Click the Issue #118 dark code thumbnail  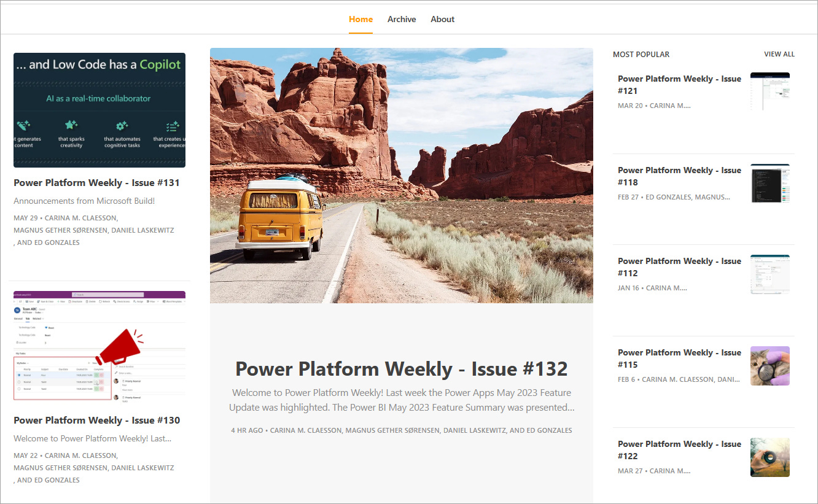click(x=770, y=183)
